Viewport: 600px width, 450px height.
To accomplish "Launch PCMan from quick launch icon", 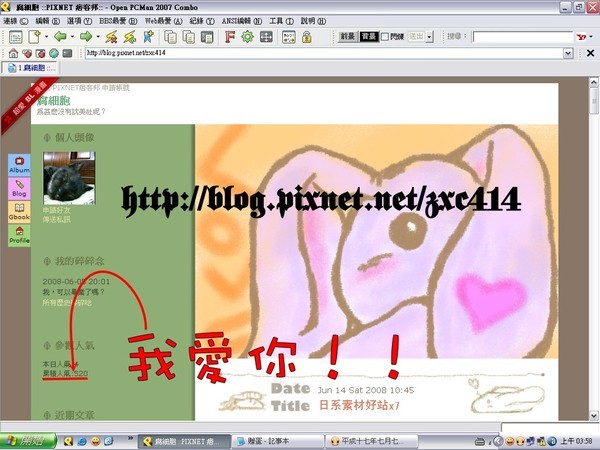I will (x=68, y=441).
